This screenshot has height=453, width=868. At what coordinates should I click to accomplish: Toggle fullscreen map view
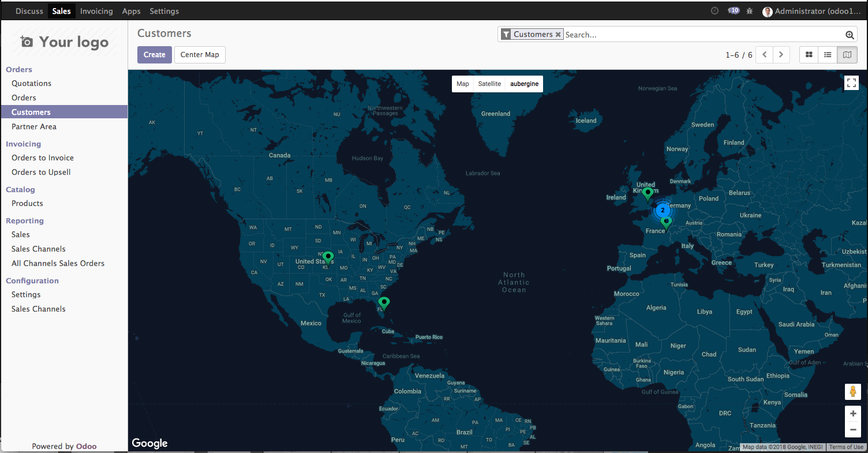click(x=851, y=83)
